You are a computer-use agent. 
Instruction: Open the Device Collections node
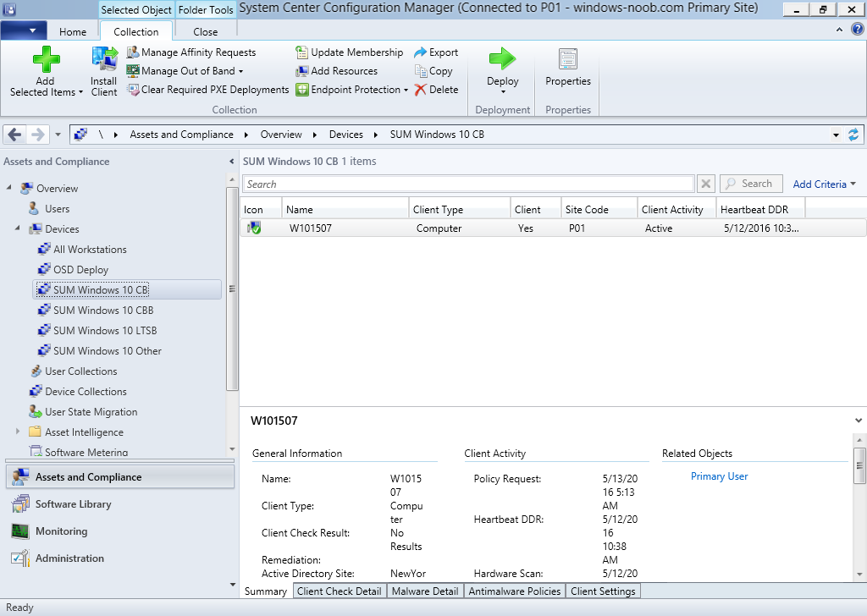tap(86, 391)
